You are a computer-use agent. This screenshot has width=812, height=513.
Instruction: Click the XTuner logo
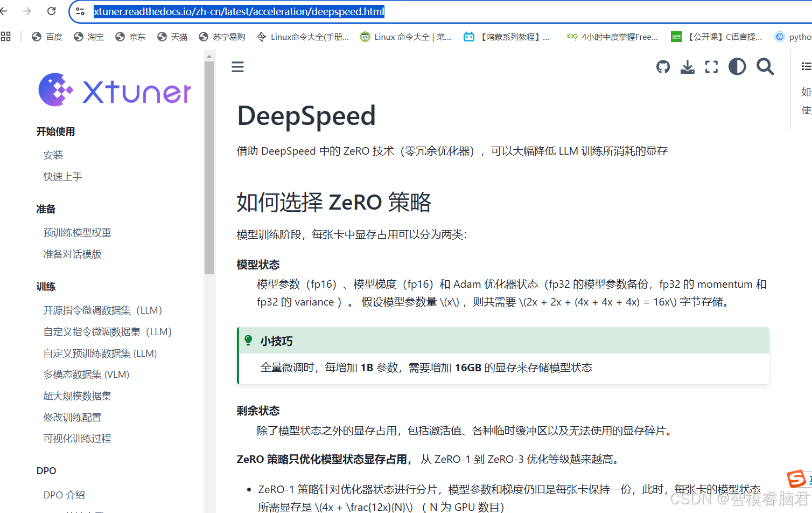coord(115,90)
